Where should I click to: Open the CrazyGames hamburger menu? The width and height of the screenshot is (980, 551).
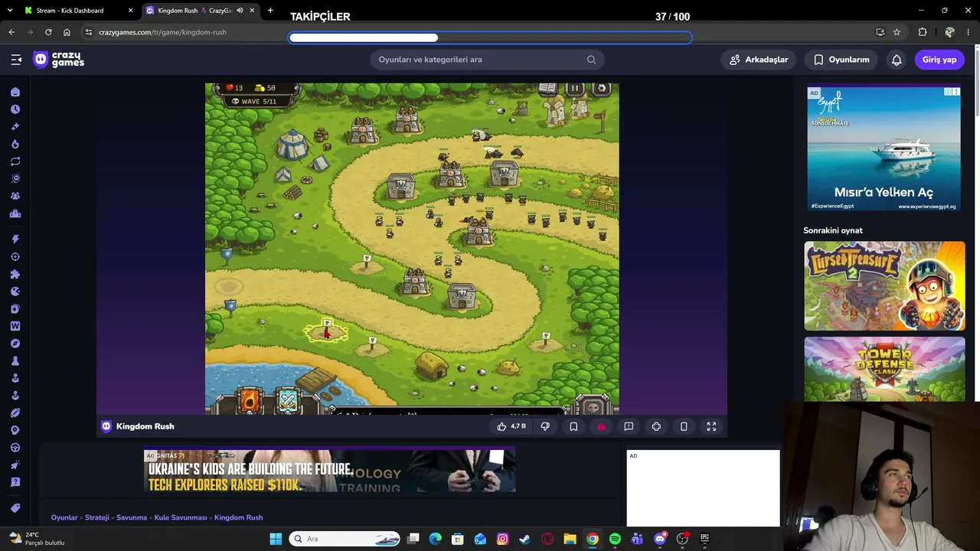(16, 60)
